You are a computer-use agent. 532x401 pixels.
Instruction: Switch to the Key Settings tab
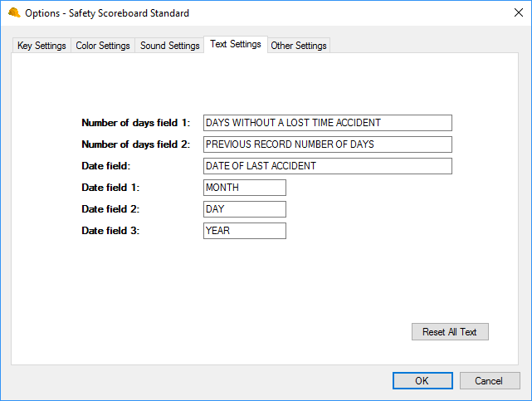41,46
